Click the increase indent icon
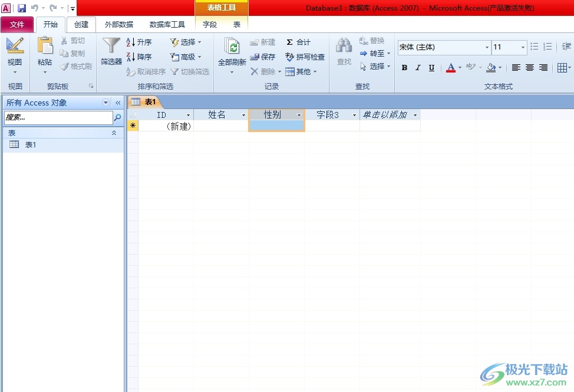Image resolution: width=574 pixels, height=392 pixels. [x=566, y=47]
